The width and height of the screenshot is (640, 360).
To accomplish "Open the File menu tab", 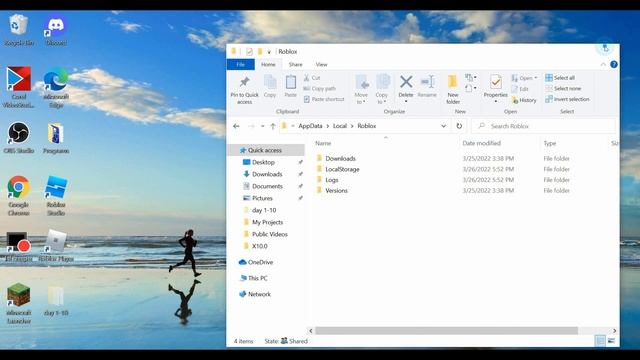I will 240,64.
